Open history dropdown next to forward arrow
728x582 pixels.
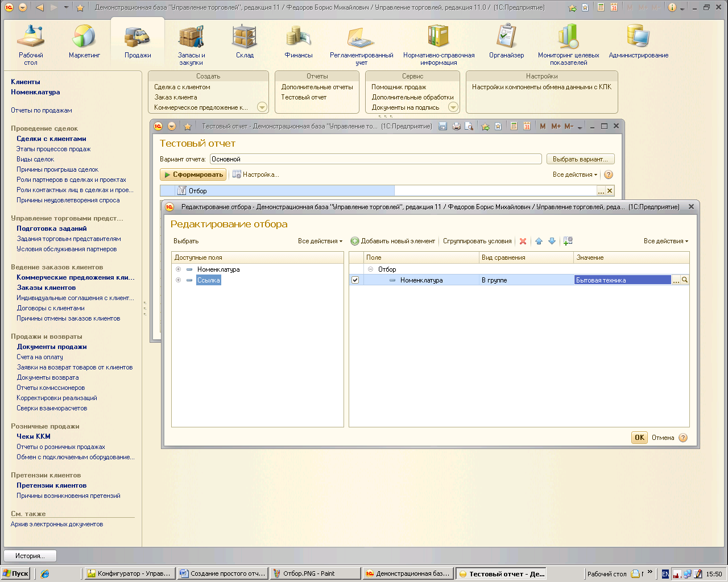[x=66, y=7]
